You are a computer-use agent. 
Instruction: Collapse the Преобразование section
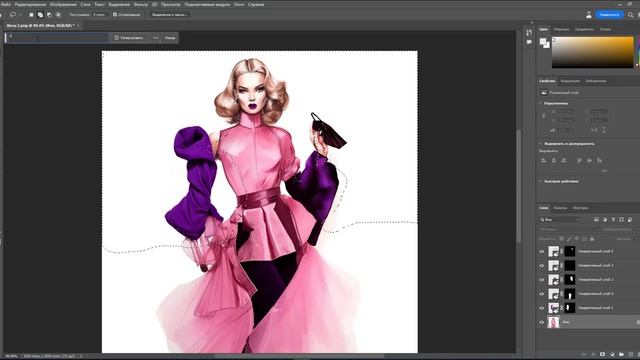tap(540, 103)
